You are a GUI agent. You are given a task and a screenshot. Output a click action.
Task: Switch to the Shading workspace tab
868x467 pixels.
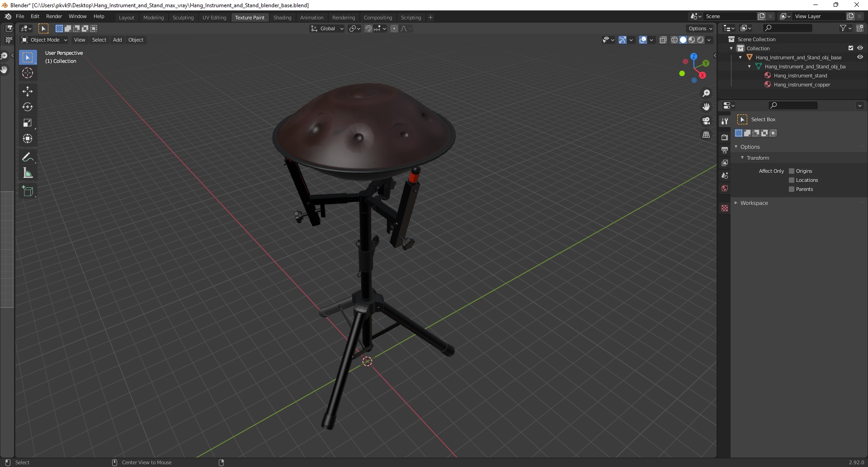(x=282, y=17)
